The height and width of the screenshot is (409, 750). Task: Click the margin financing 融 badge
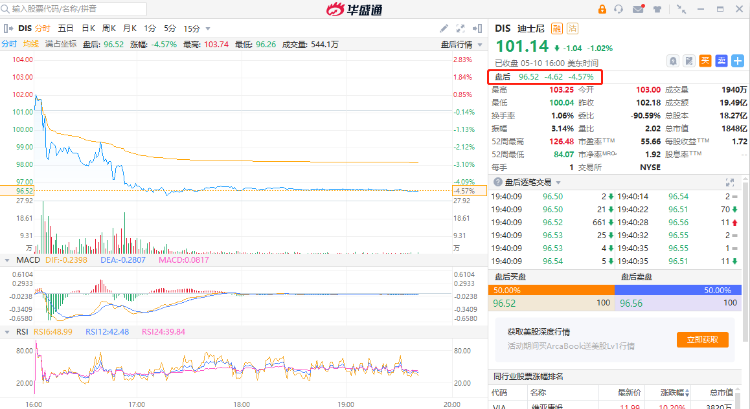click(556, 29)
